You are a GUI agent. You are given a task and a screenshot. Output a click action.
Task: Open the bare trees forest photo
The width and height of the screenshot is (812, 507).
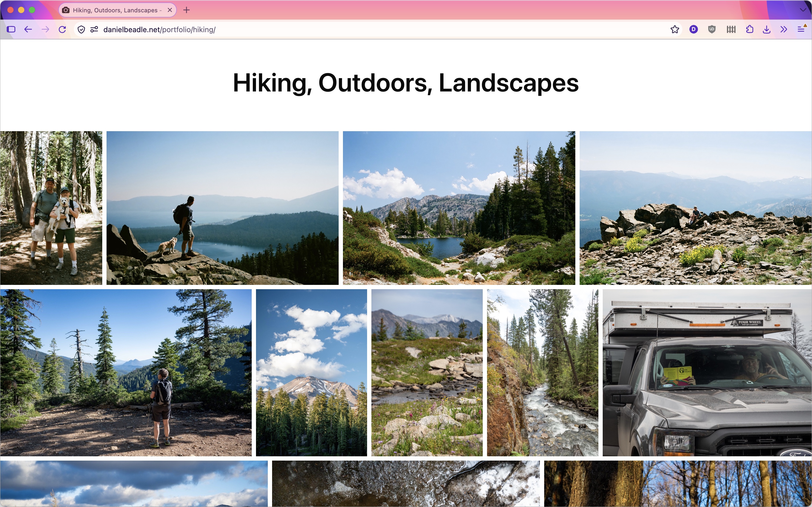[678, 483]
